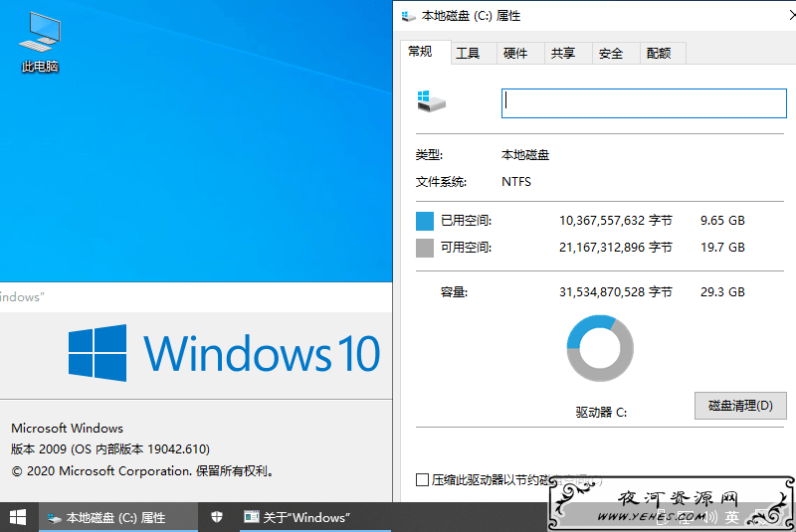Click the 版本 2009 version line
This screenshot has height=532, width=796.
[110, 449]
